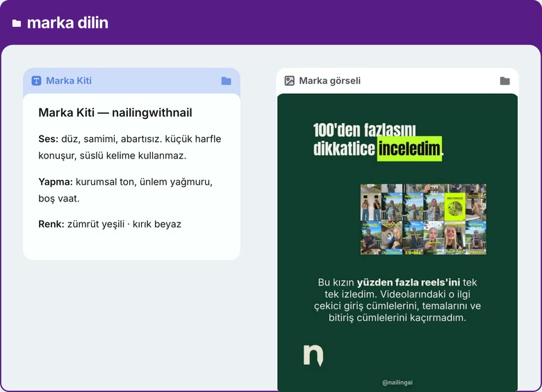Click the folder icon beside "marka dilin"

point(17,23)
